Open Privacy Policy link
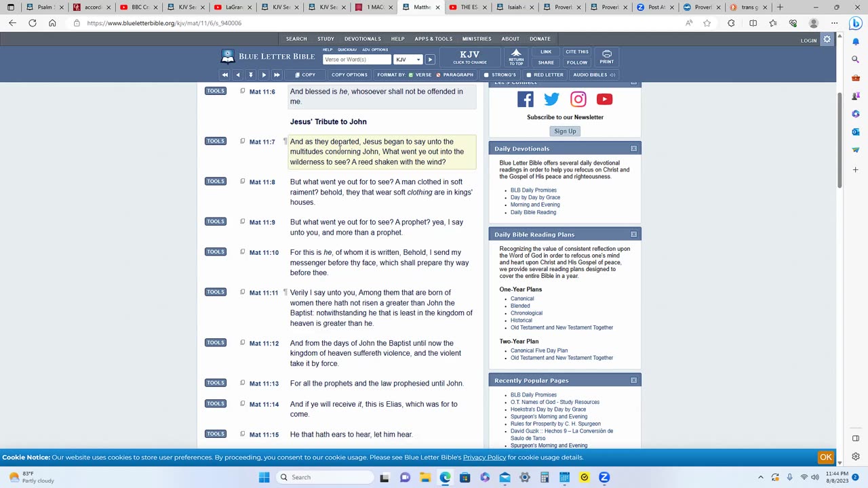Screen dimensions: 868x488 pyautogui.click(x=484, y=457)
